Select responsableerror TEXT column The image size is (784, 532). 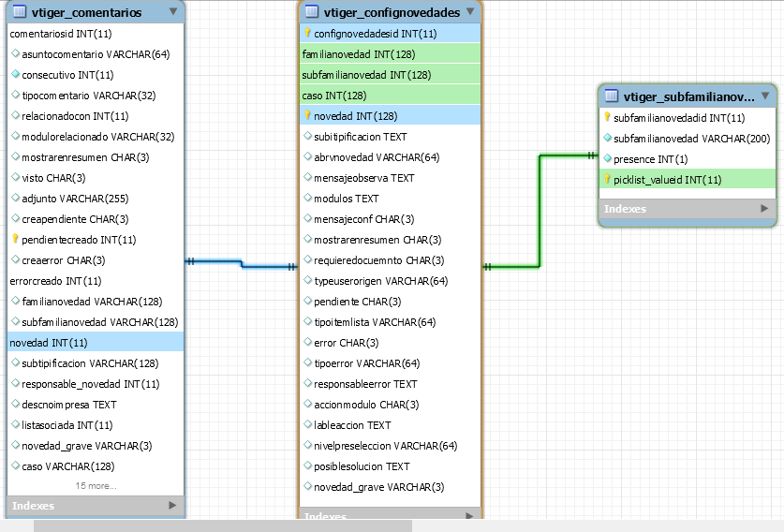tap(390, 383)
